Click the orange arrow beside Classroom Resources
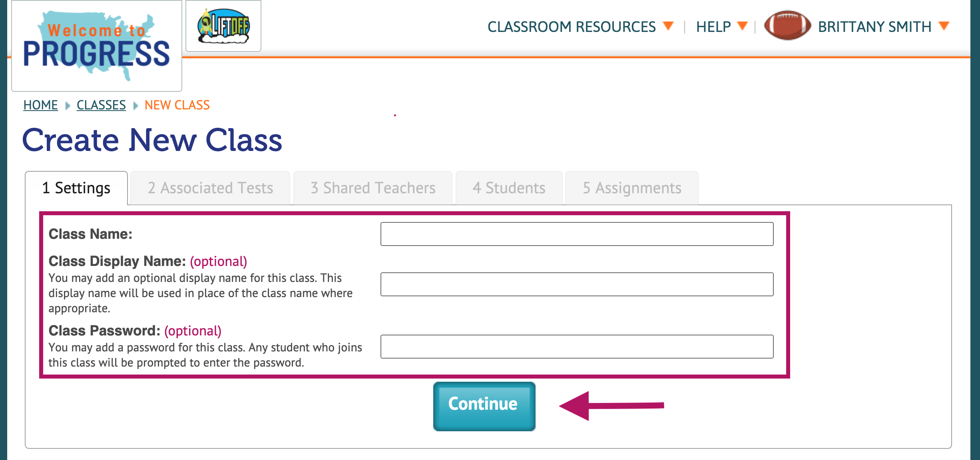980x460 pixels. coord(668,26)
